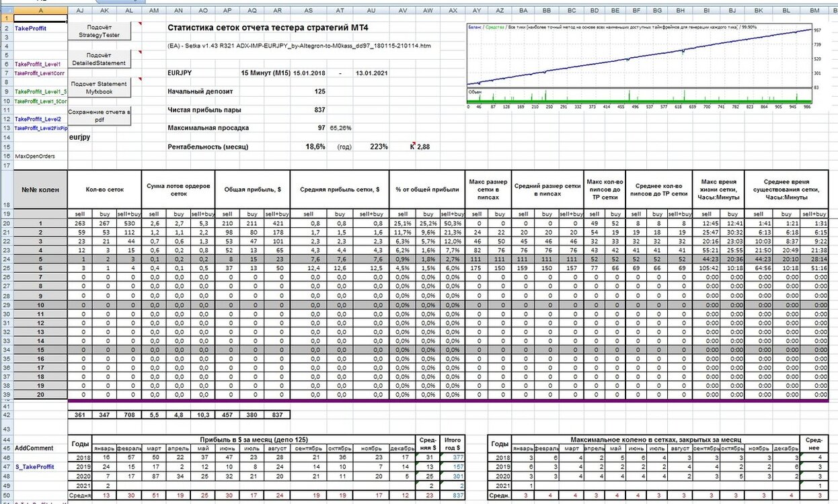Click the Setka v1.43 report filename text
This screenshot has width=838, height=504.
[299, 46]
